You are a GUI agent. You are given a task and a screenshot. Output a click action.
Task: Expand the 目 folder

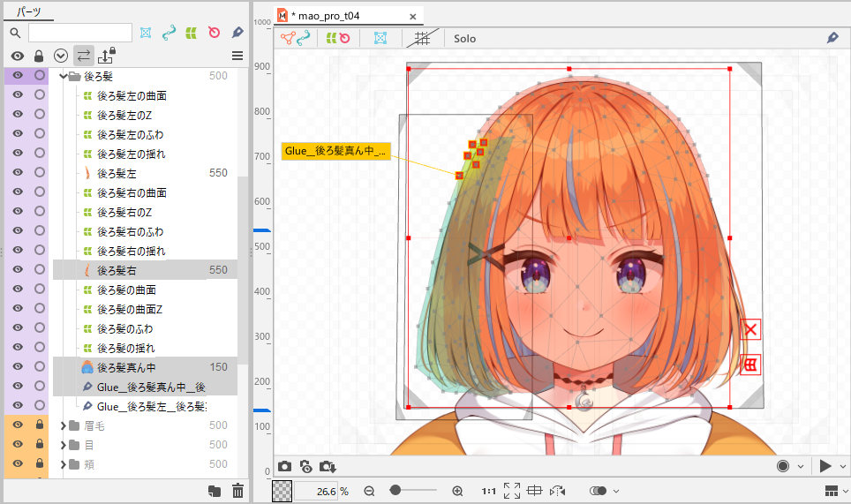(63, 444)
